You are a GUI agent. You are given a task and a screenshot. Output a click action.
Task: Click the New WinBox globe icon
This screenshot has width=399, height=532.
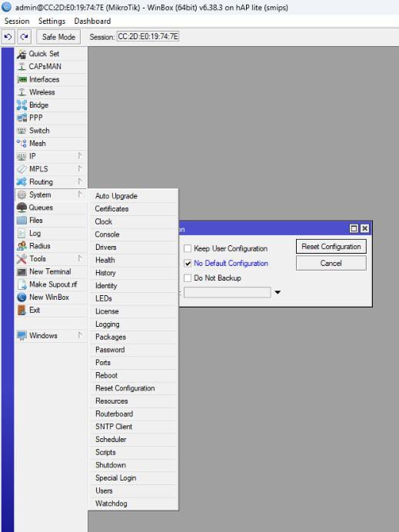click(x=22, y=298)
